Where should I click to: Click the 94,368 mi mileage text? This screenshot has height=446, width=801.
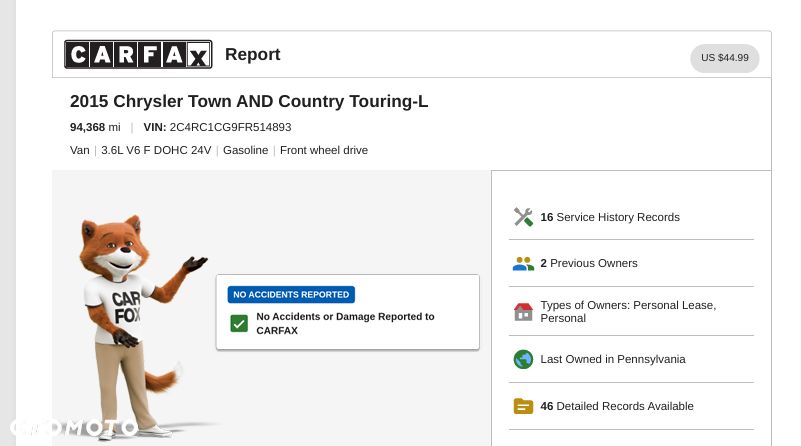[x=95, y=127]
